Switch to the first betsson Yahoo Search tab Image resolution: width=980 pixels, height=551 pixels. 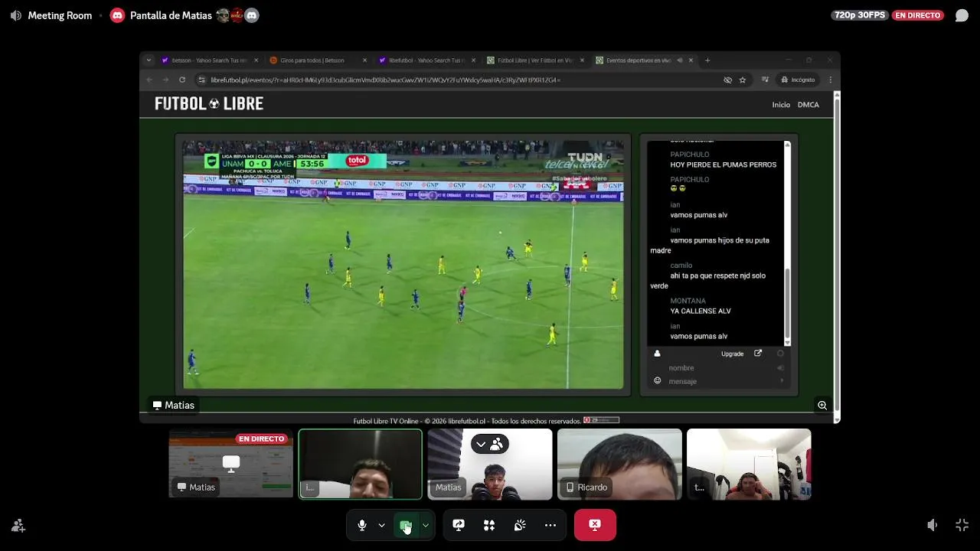point(210,60)
